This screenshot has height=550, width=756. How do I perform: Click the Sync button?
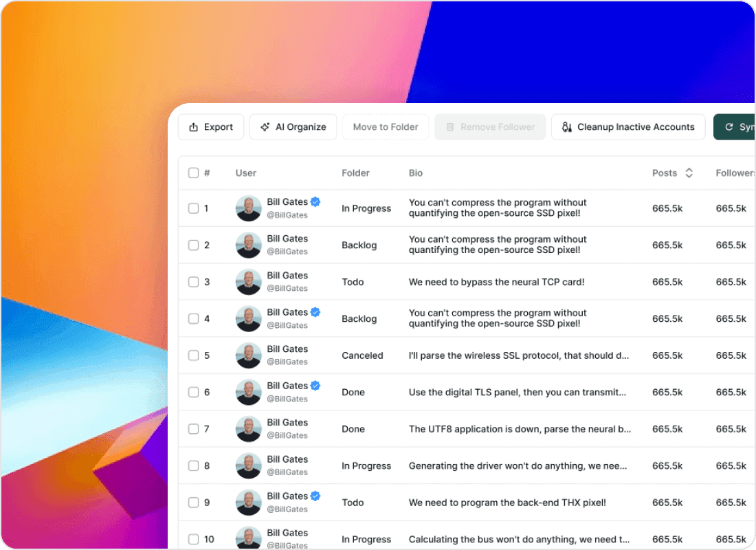pyautogui.click(x=734, y=127)
